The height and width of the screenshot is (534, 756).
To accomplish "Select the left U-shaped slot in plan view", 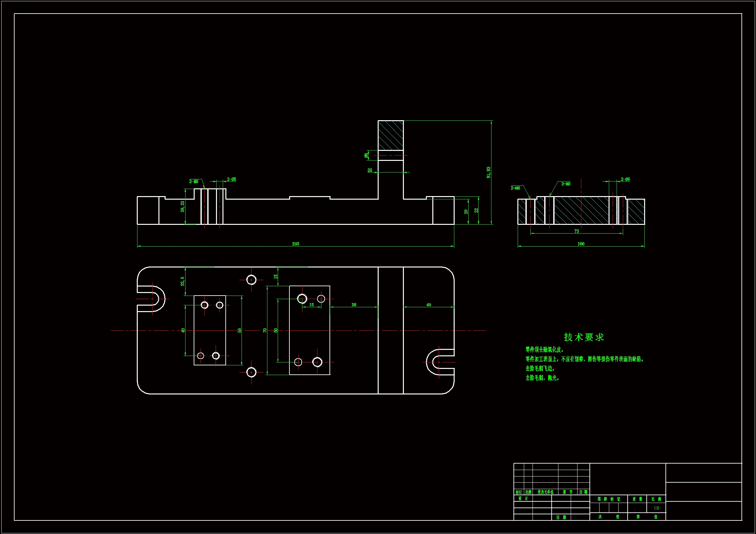I will pyautogui.click(x=152, y=299).
